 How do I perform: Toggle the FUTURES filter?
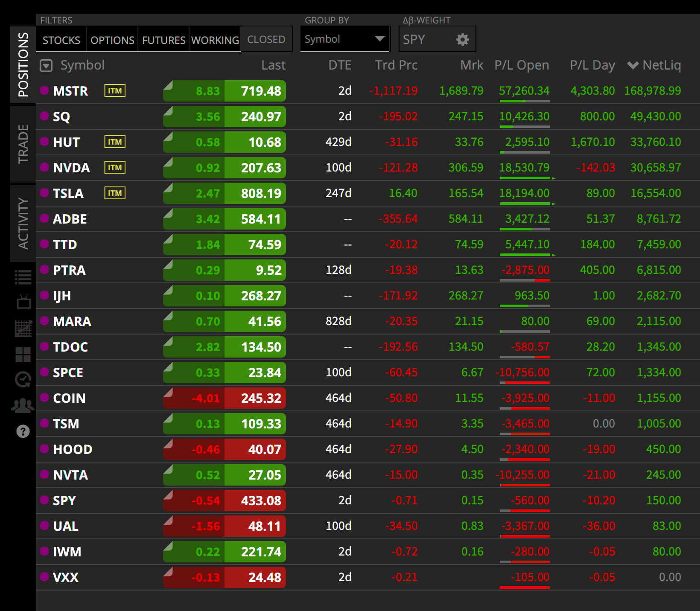tap(163, 40)
